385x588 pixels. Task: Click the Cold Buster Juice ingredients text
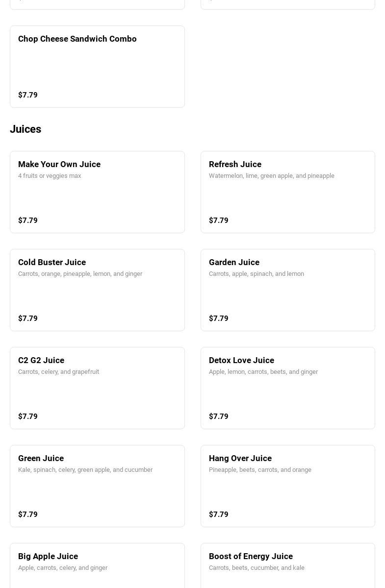(80, 274)
